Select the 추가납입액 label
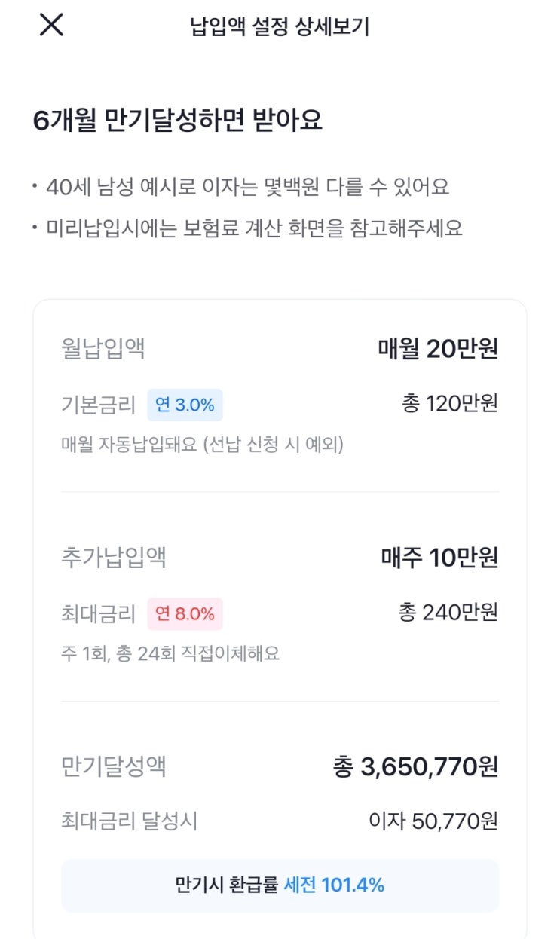The image size is (560, 939). pos(114,558)
